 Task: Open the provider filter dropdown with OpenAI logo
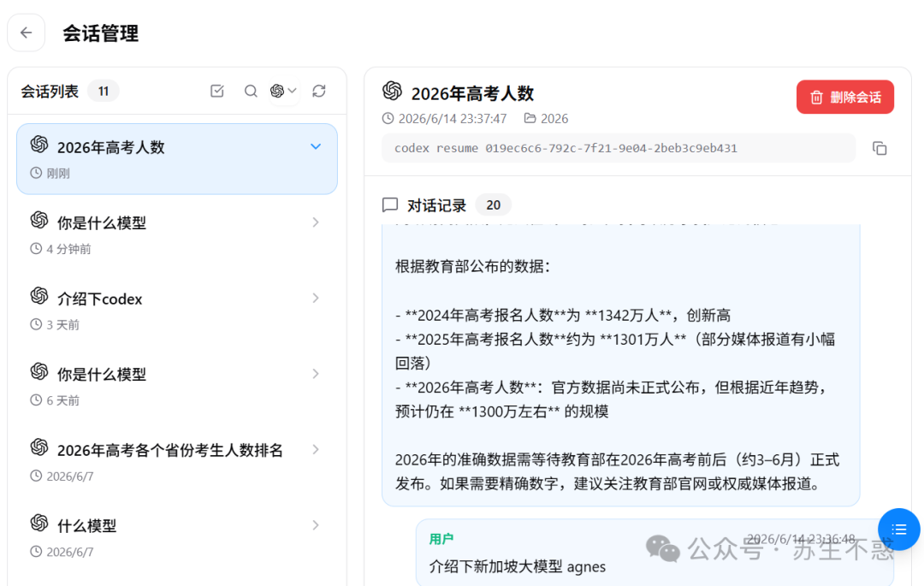(283, 91)
